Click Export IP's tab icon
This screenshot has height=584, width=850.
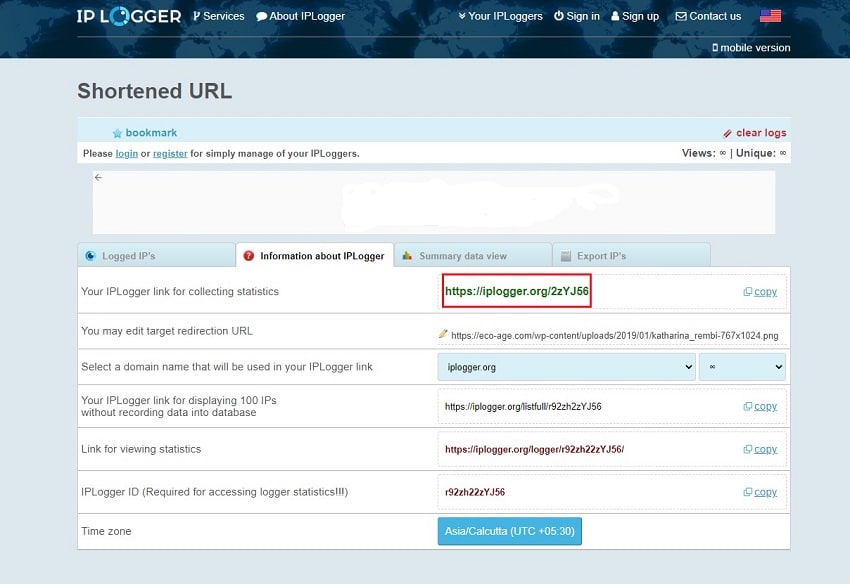click(x=565, y=256)
